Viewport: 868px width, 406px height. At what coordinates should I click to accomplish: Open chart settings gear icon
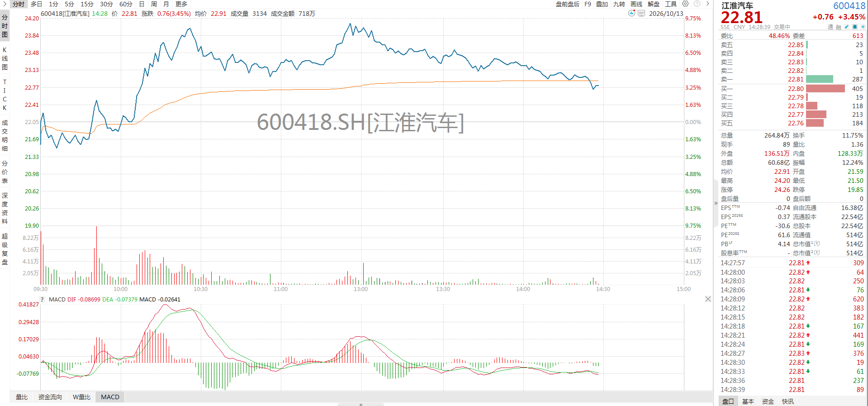click(x=685, y=4)
